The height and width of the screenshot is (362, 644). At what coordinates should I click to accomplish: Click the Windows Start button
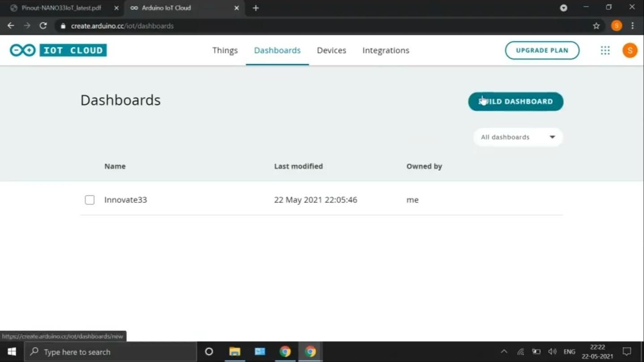click(11, 352)
